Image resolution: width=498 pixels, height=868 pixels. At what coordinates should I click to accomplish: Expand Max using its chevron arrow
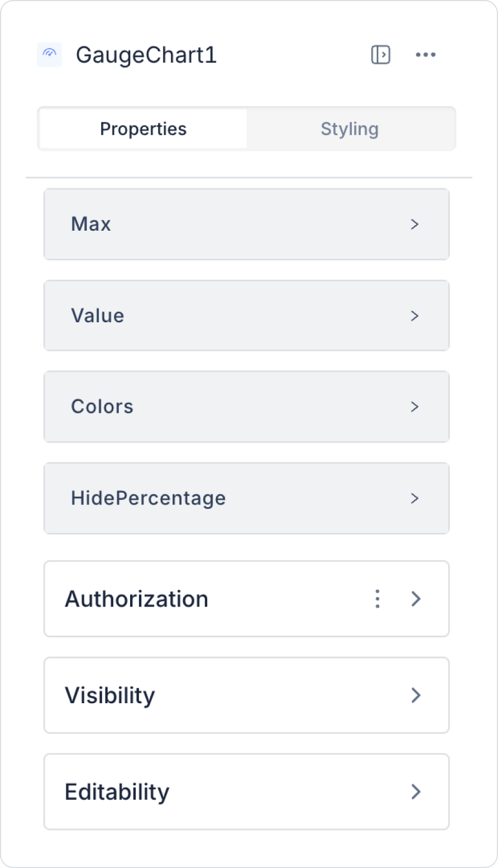pyautogui.click(x=415, y=224)
